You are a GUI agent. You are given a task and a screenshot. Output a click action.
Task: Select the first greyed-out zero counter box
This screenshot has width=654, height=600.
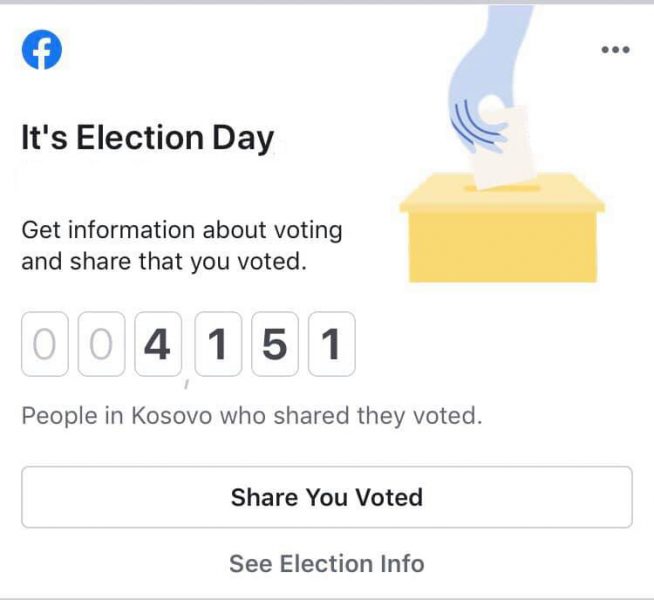(x=45, y=344)
